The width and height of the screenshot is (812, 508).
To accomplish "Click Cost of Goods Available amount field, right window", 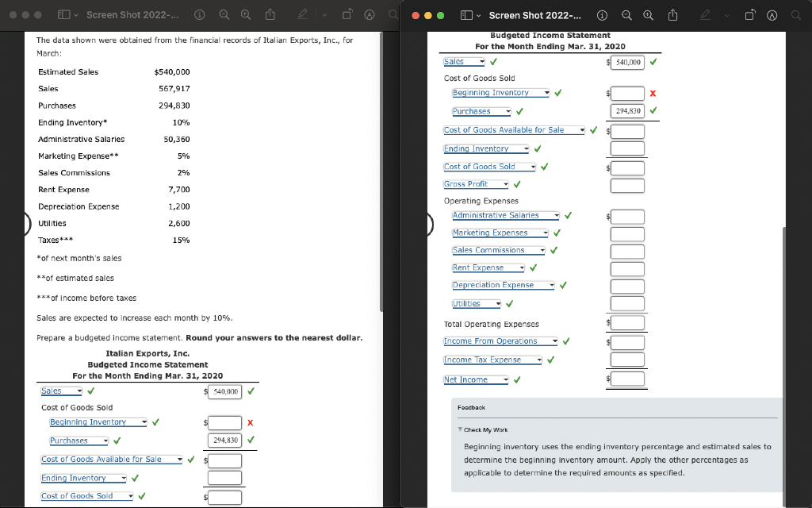I will (627, 131).
